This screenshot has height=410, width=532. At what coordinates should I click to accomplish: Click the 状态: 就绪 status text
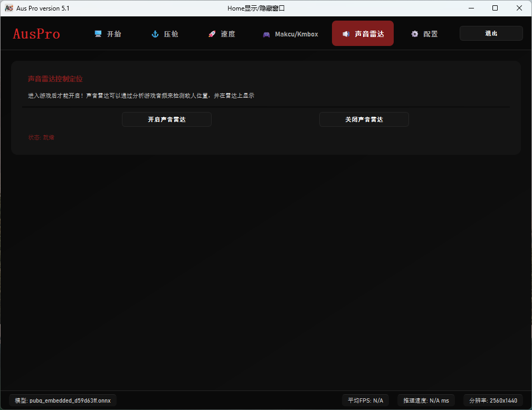pyautogui.click(x=41, y=137)
